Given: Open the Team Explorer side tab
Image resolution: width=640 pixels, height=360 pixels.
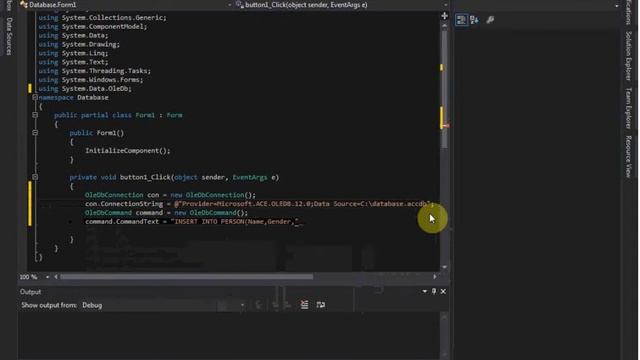Looking at the screenshot, I should pyautogui.click(x=629, y=108).
